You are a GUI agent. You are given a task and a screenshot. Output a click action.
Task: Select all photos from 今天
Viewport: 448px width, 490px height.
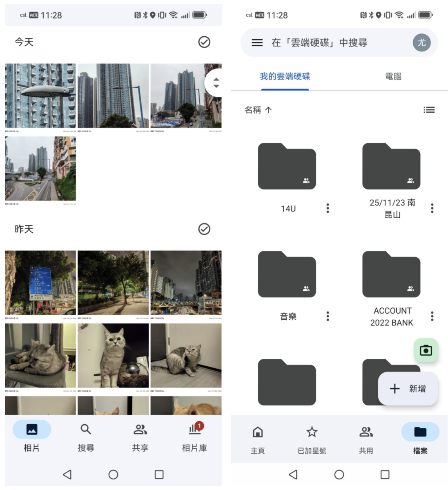click(x=204, y=42)
